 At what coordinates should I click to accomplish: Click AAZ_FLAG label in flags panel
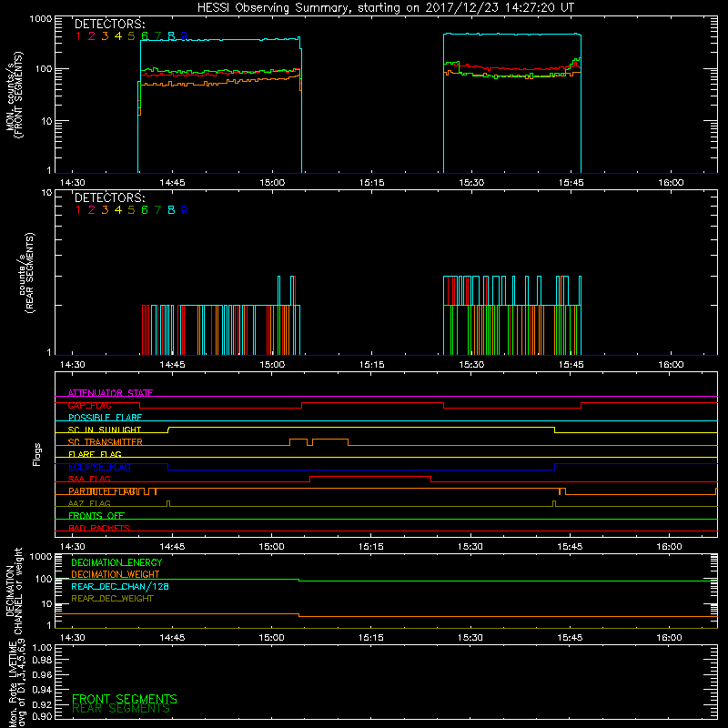(89, 504)
